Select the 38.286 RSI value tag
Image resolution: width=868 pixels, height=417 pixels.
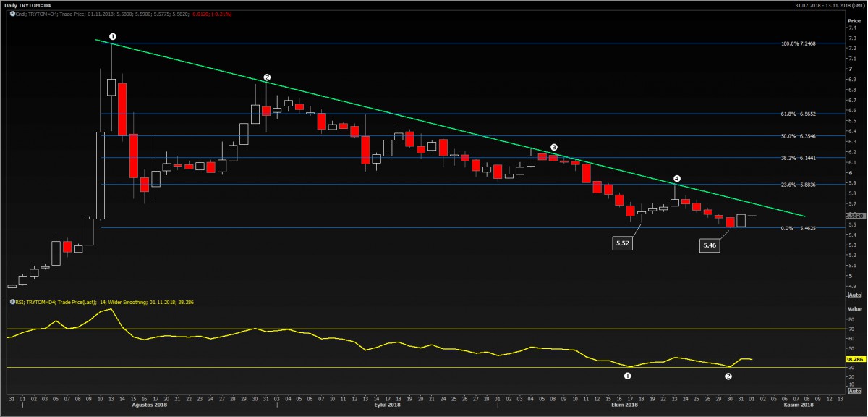coord(855,358)
